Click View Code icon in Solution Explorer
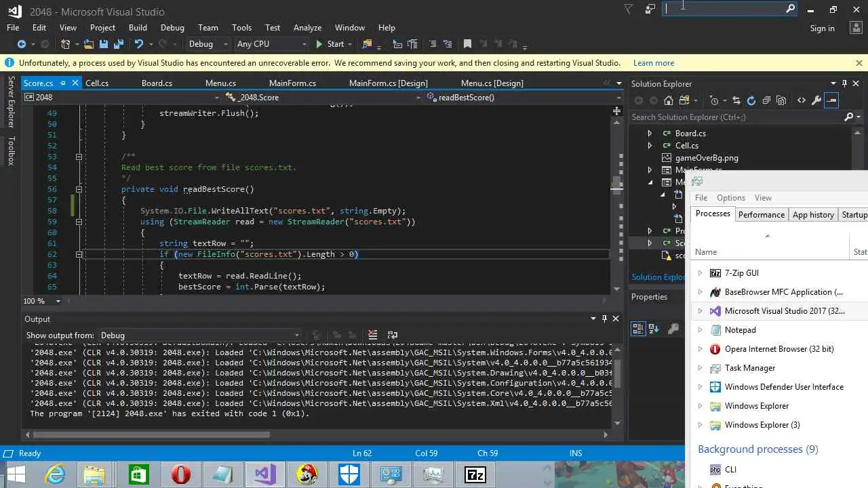Screen dimensions: 868x488 tap(802, 100)
